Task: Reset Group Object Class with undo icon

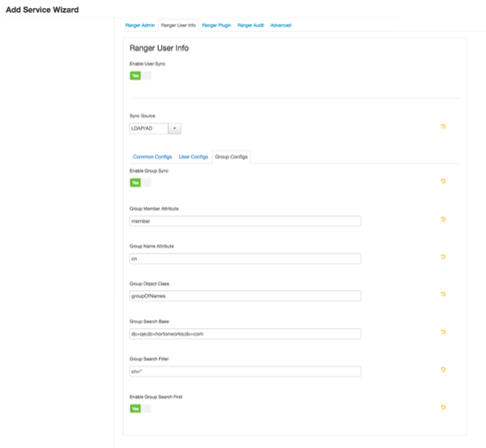Action: [x=443, y=295]
